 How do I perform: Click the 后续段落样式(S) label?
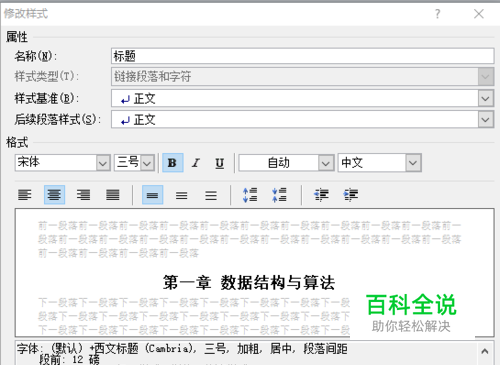tap(57, 120)
